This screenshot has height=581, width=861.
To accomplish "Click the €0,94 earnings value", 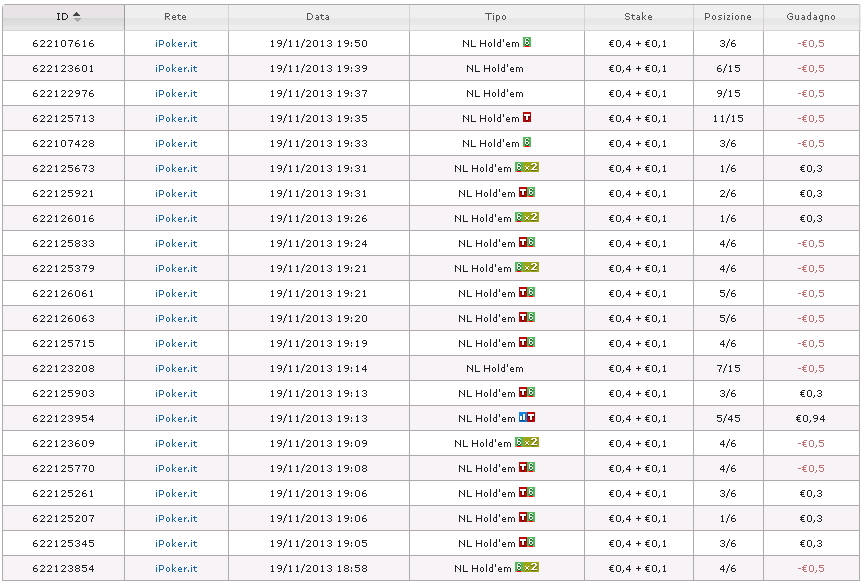I will pos(811,418).
